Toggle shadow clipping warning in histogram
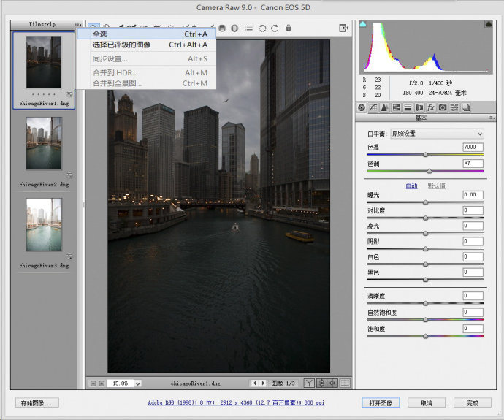Screen dimensions: 504x420 pos(363,25)
